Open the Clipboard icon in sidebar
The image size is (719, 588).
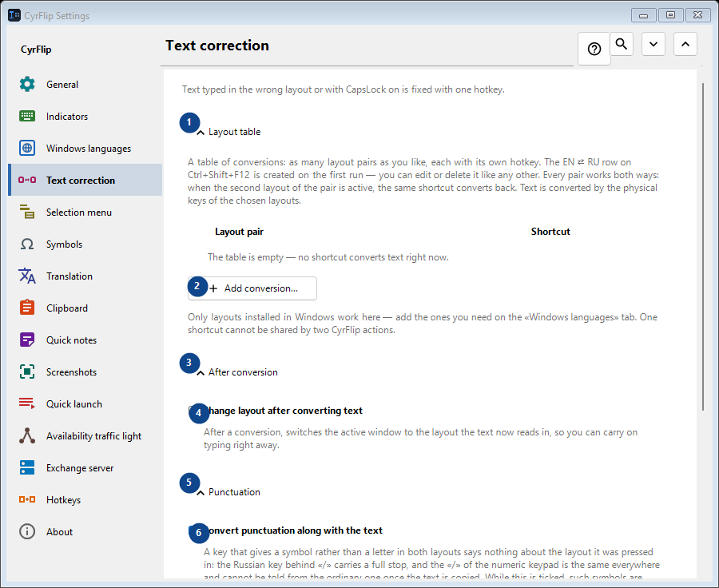[27, 308]
